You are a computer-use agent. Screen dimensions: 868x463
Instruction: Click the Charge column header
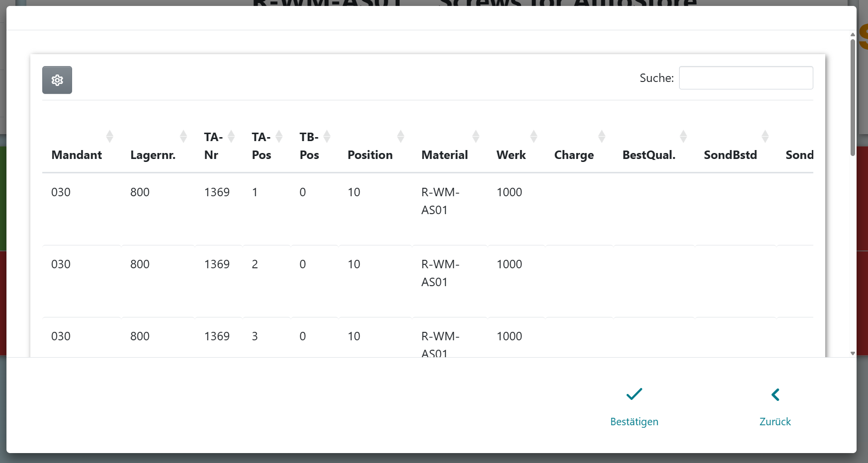pos(574,155)
